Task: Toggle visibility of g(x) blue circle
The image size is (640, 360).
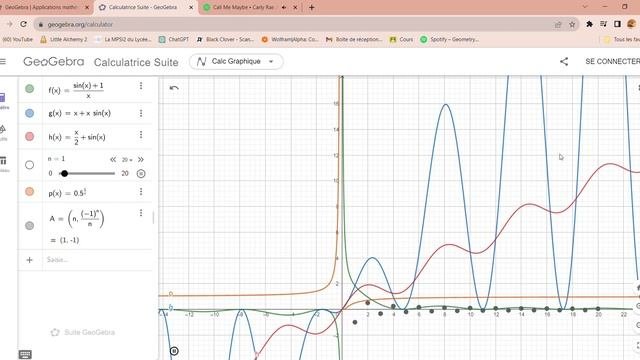Action: click(x=29, y=113)
